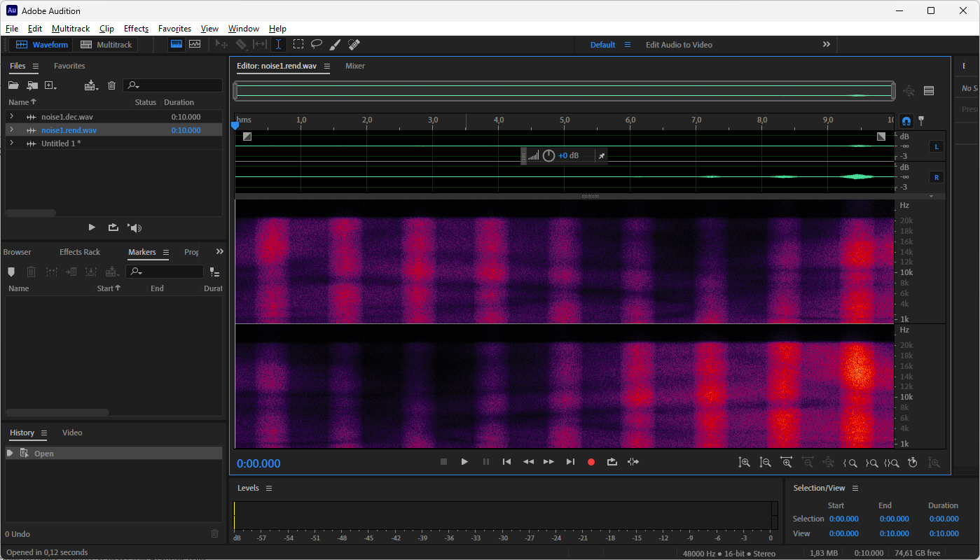Pick the Spot Healing Brush tool
The image size is (980, 560).
pos(354,44)
